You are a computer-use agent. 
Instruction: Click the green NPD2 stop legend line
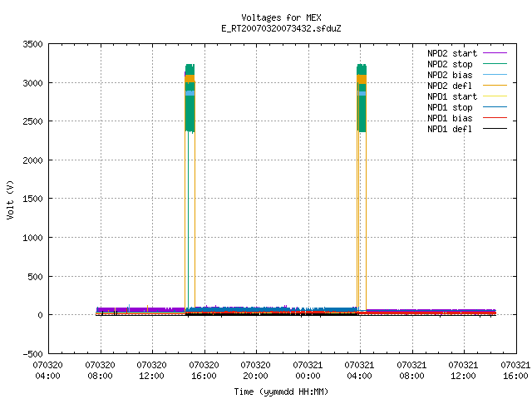click(495, 64)
